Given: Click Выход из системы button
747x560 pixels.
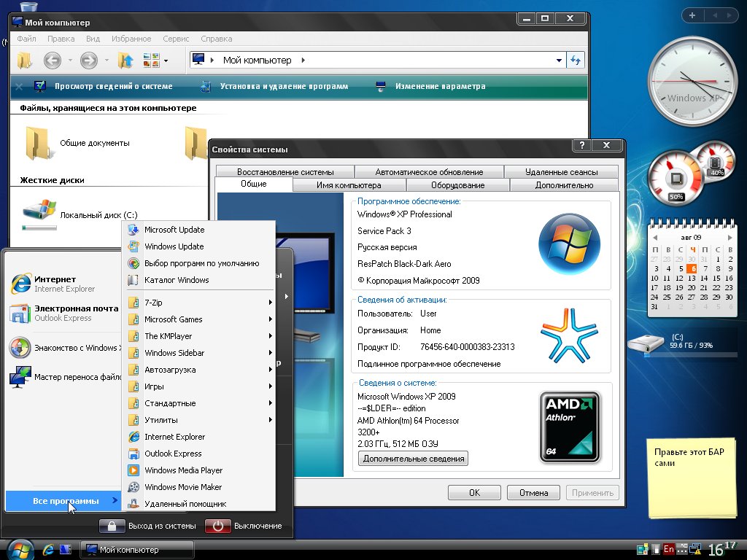Looking at the screenshot, I should [x=148, y=526].
